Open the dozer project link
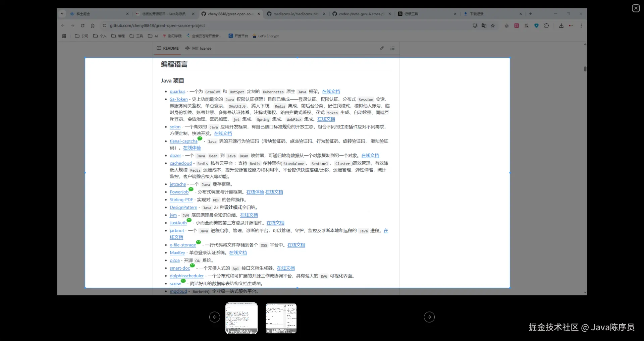 [x=175, y=156]
